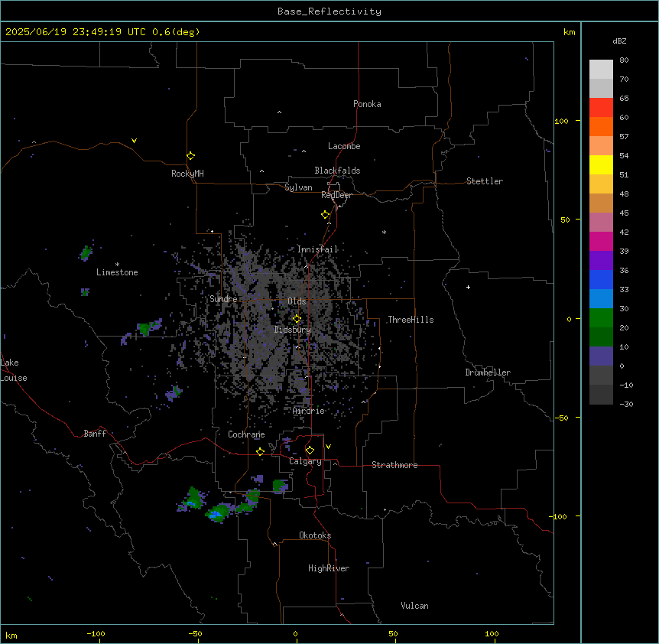Image resolution: width=659 pixels, height=644 pixels.
Task: Click the Airdrie city label
Action: pyautogui.click(x=309, y=411)
